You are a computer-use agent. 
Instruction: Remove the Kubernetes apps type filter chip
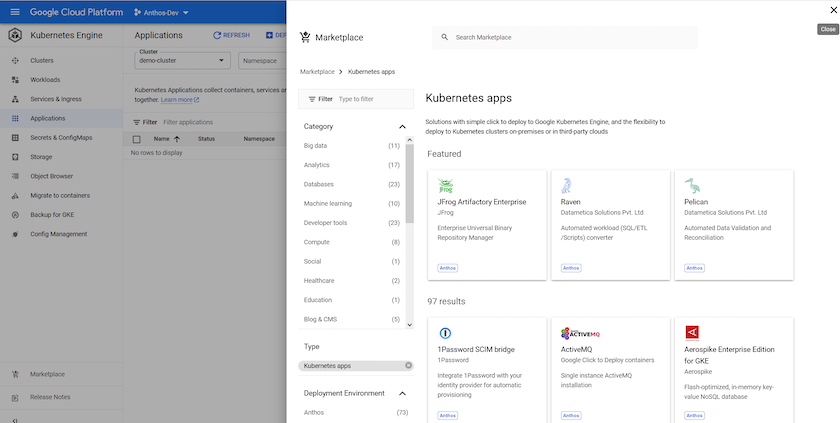tap(408, 366)
